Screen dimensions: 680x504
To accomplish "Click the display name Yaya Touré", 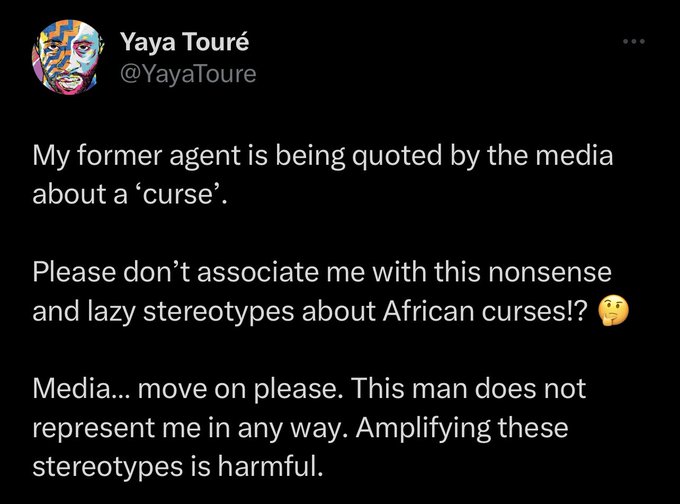I will pos(185,42).
